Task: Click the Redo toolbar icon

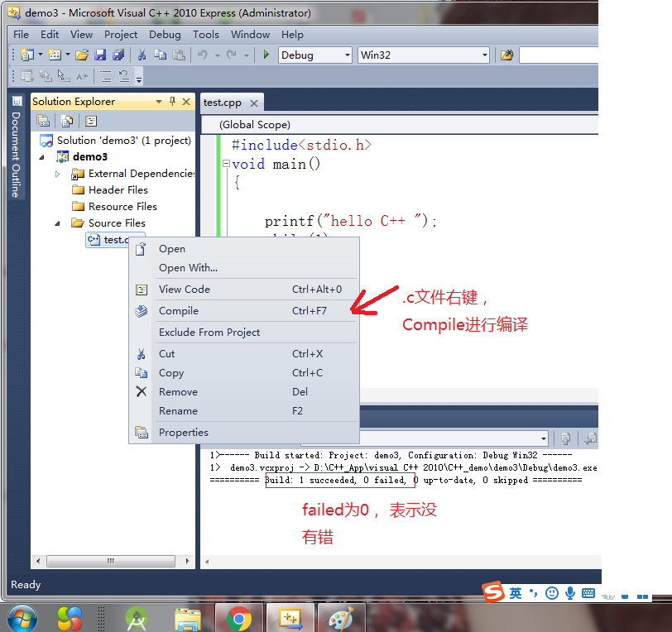Action: coord(232,55)
